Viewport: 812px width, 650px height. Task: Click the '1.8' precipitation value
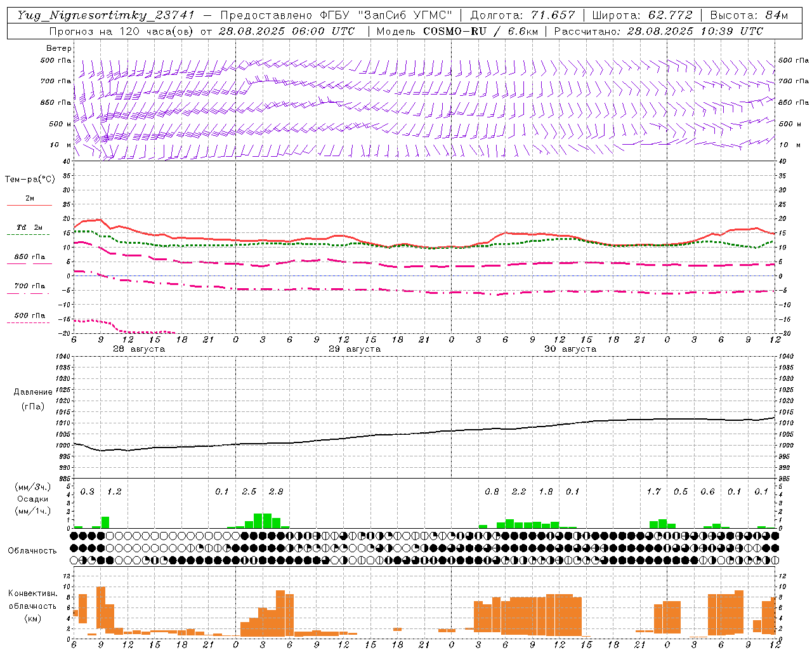click(546, 492)
